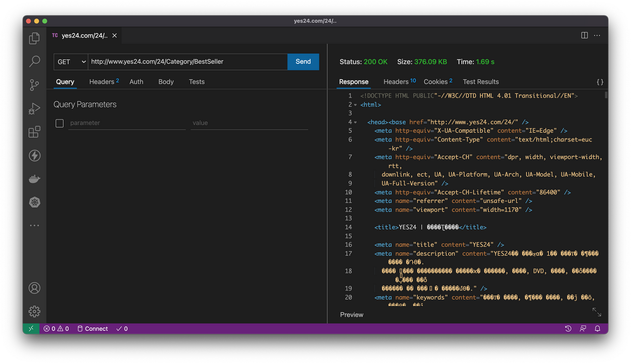The image size is (631, 364).
Task: Click the Status 200 OK text
Action: (x=363, y=62)
